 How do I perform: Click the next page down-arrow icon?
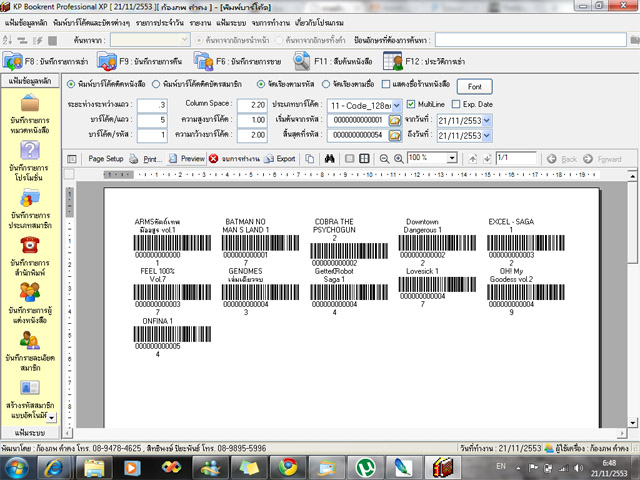(487, 159)
